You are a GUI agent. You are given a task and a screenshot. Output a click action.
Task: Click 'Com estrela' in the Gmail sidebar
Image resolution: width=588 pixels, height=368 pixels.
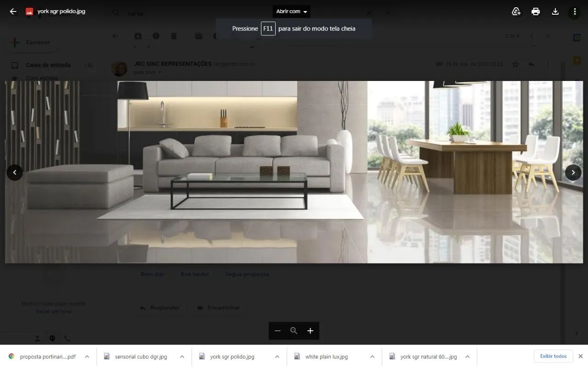coord(42,78)
